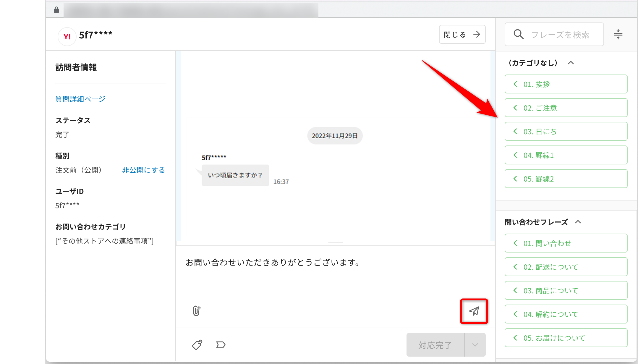This screenshot has width=638, height=364.
Task: Click the resize handle above the reply box
Action: click(x=336, y=243)
